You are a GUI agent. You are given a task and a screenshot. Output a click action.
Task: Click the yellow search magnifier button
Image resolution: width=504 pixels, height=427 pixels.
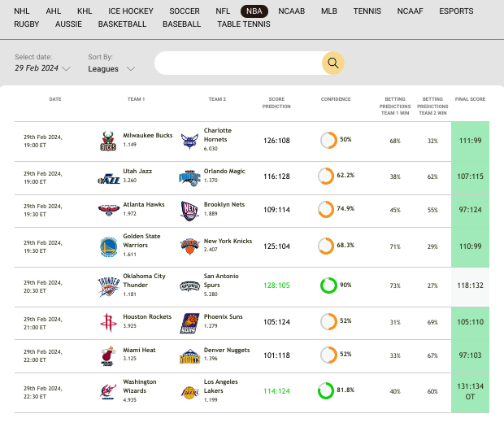coord(333,63)
